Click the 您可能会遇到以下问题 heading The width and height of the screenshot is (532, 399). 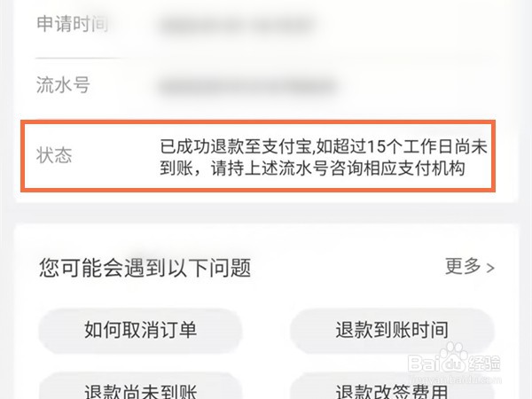point(145,268)
